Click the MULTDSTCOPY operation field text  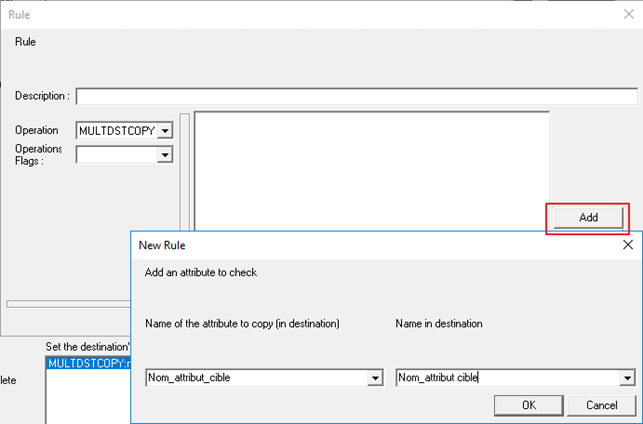[x=117, y=131]
